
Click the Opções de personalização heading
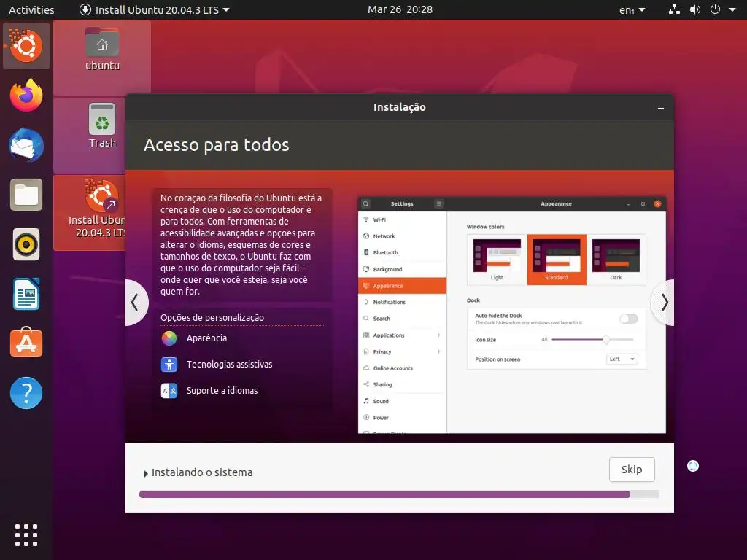[x=212, y=318]
